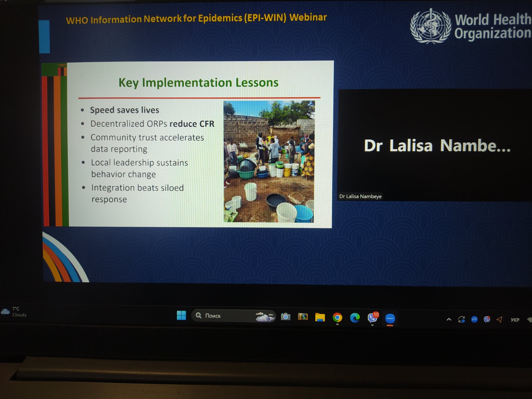The height and width of the screenshot is (399, 532).
Task: Open the Wi-Fi network tray icon
Action: pyautogui.click(x=529, y=320)
